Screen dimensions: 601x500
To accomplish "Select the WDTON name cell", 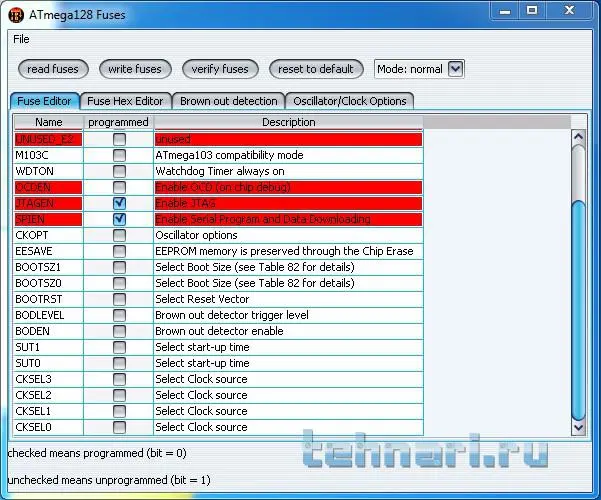I will 49,171.
